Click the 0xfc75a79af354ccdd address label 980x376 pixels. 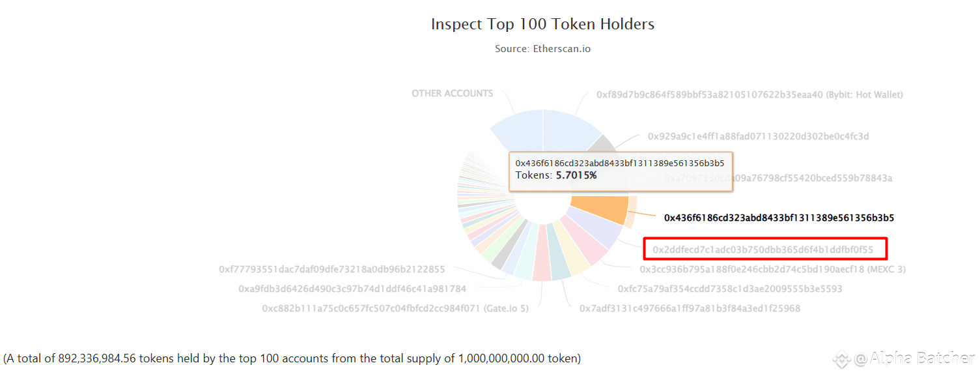pyautogui.click(x=729, y=289)
